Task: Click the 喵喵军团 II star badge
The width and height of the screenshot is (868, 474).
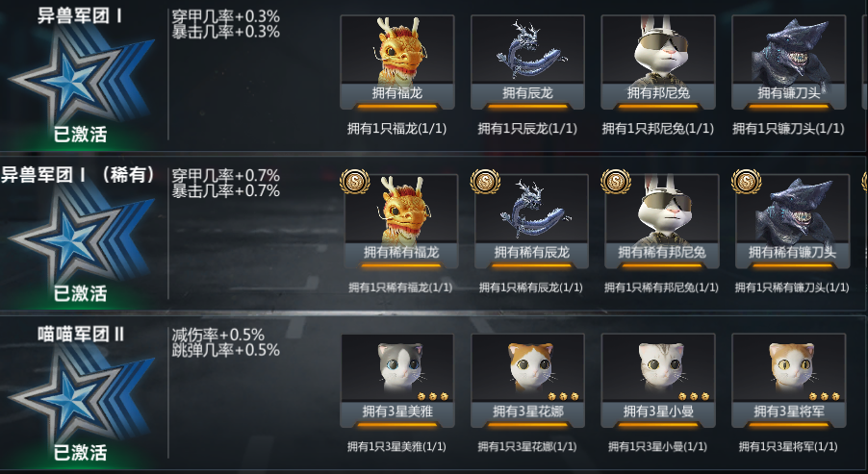Action: tap(80, 393)
